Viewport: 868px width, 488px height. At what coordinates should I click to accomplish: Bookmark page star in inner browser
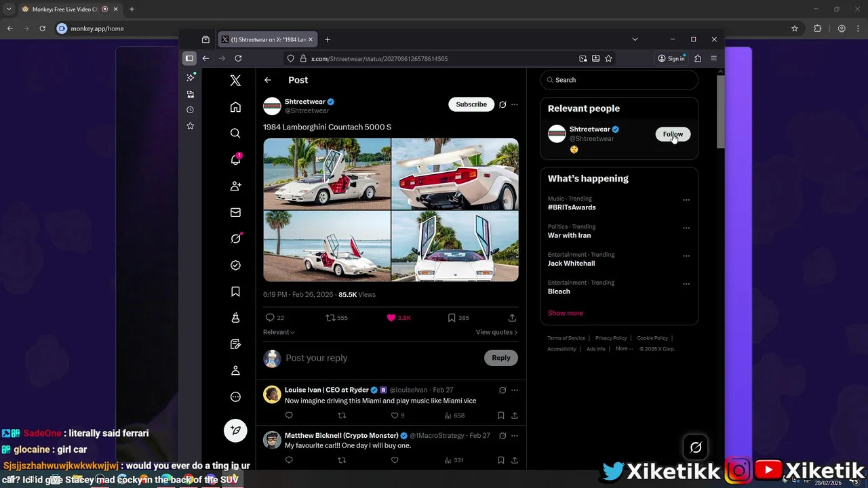click(x=608, y=58)
